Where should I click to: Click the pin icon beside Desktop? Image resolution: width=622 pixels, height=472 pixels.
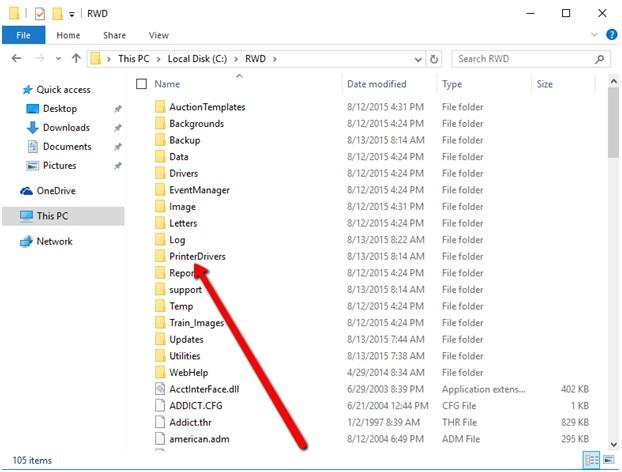coord(118,109)
